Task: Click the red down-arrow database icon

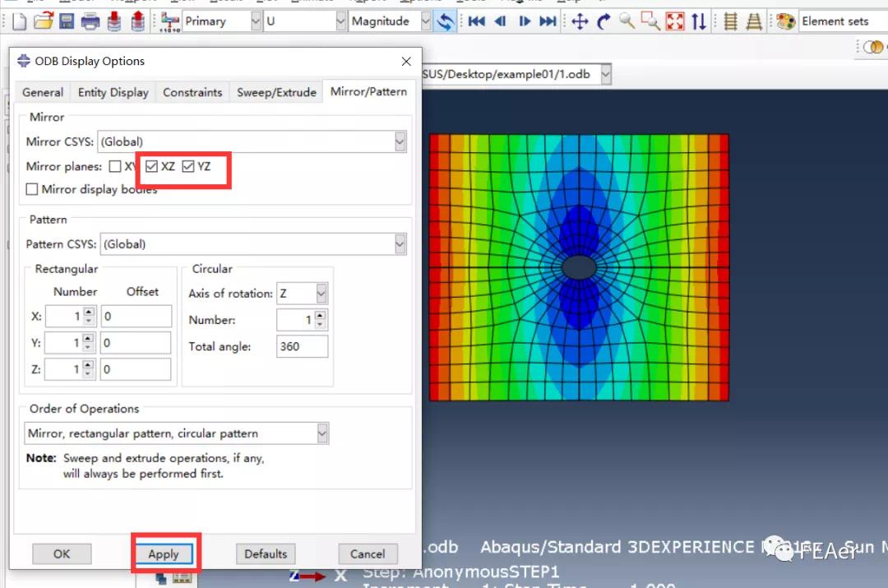Action: click(x=113, y=21)
